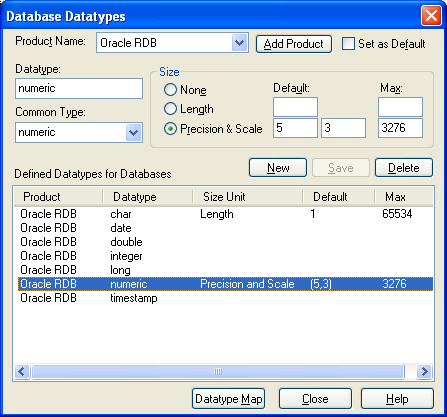Choose the Length size option
The width and height of the screenshot is (447, 417).
[170, 109]
